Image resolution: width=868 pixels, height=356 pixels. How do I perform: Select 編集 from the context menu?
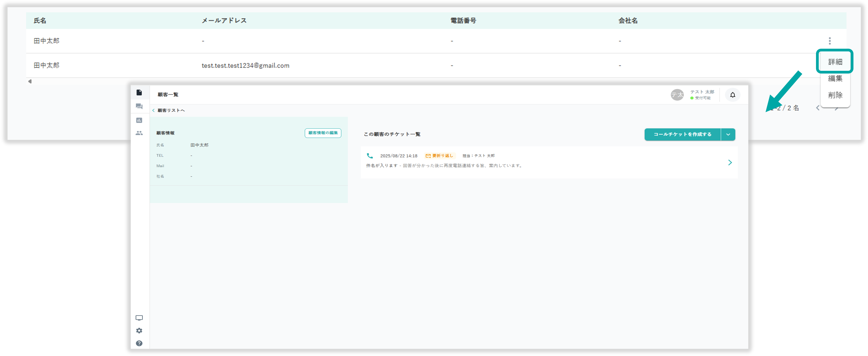(x=835, y=78)
